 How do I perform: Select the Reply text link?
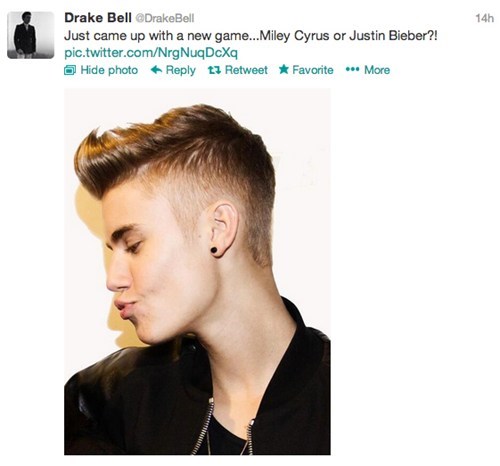click(181, 70)
